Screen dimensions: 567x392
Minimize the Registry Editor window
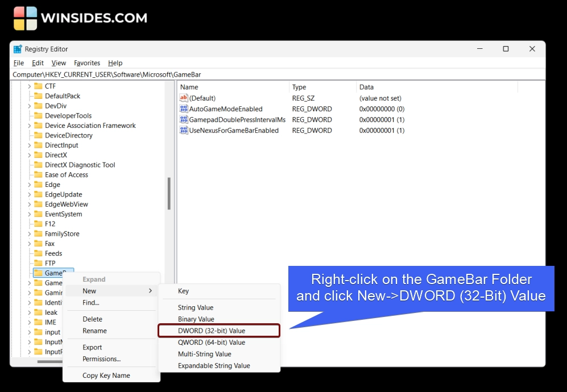[480, 49]
